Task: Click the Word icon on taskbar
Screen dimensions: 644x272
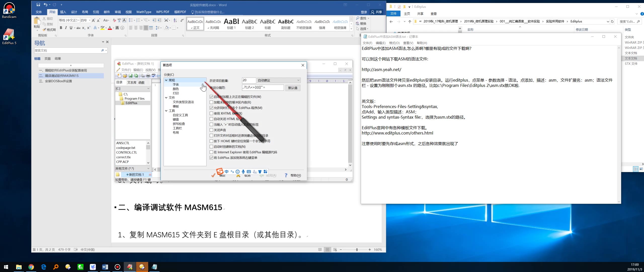Action: click(x=105, y=267)
